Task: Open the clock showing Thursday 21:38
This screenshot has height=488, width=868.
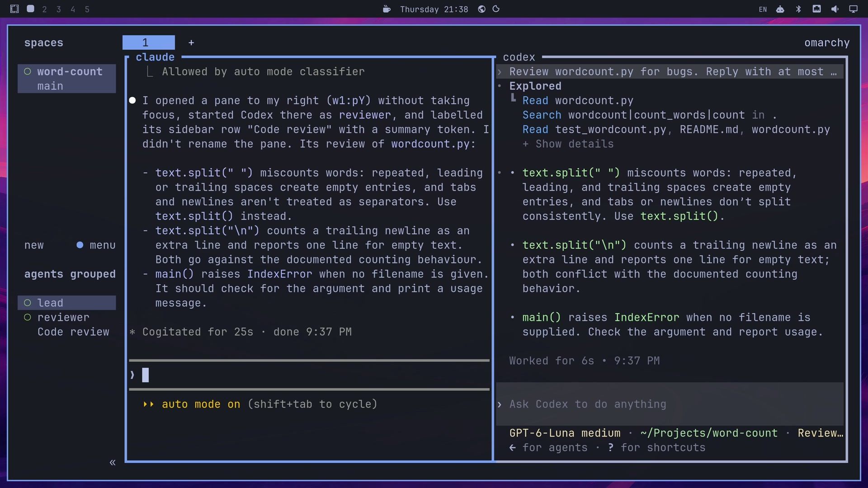Action: [434, 9]
